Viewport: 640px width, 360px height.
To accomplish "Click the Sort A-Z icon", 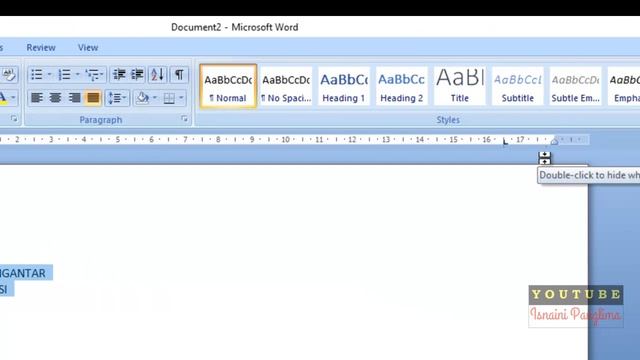I will click(158, 75).
